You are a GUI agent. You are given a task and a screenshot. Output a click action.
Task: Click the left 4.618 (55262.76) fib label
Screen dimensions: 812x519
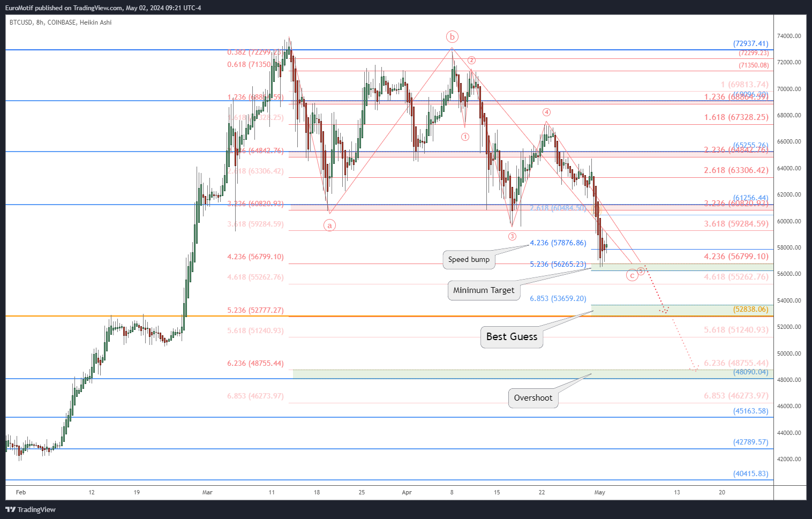[x=255, y=277]
